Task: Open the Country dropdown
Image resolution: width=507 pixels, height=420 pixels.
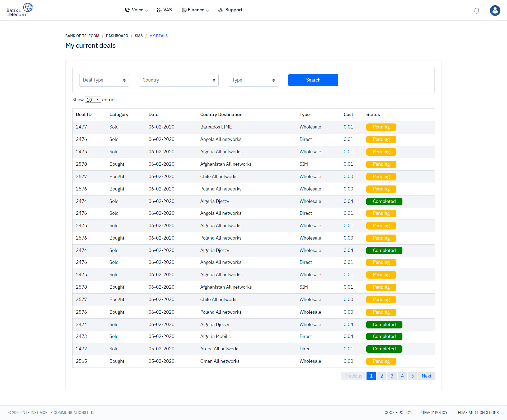Action: click(179, 80)
